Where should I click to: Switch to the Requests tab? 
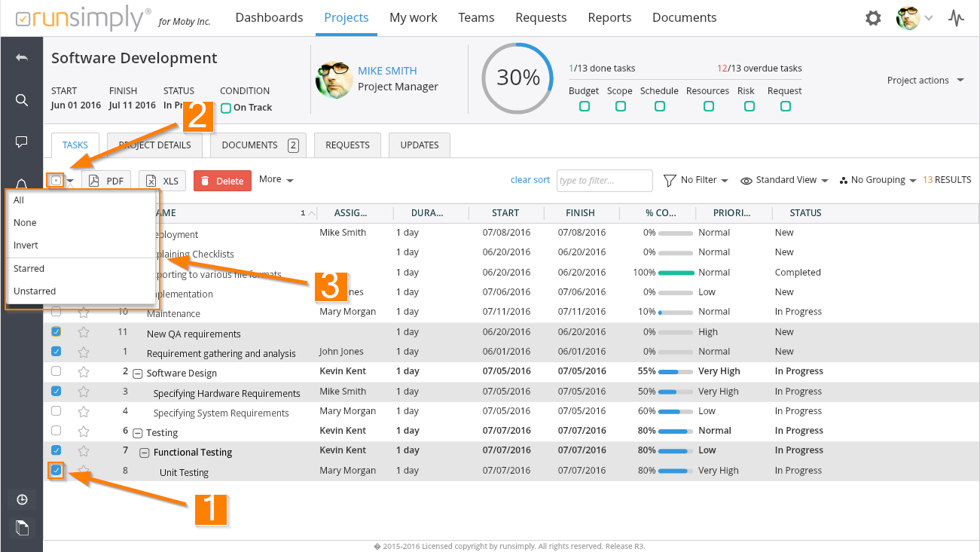click(x=347, y=145)
